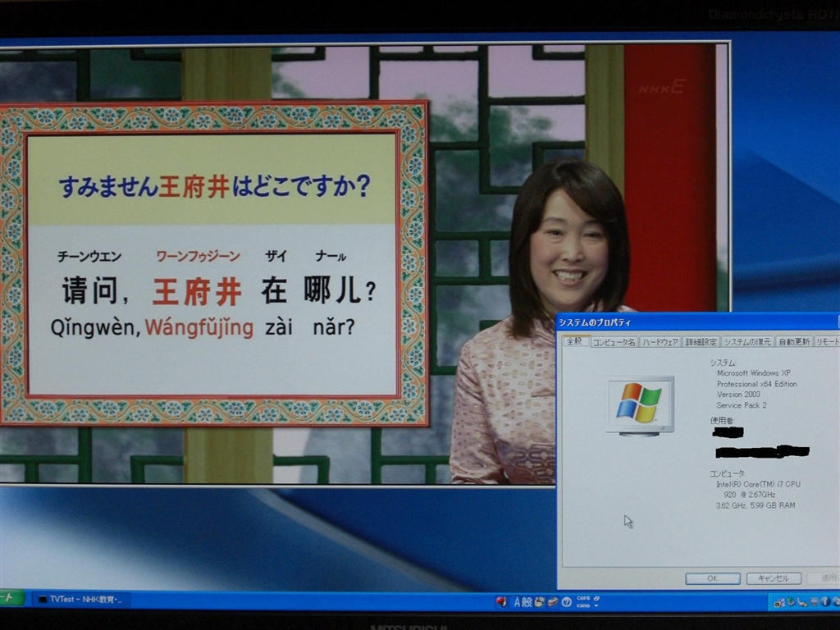Click the Windows XP logo monitor image
The image size is (840, 630).
[640, 404]
